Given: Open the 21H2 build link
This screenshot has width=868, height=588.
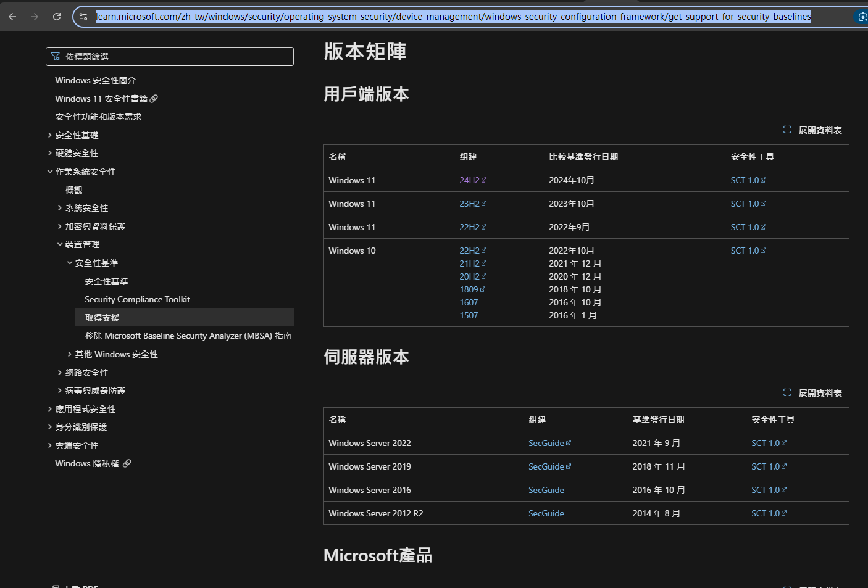Looking at the screenshot, I should (473, 263).
